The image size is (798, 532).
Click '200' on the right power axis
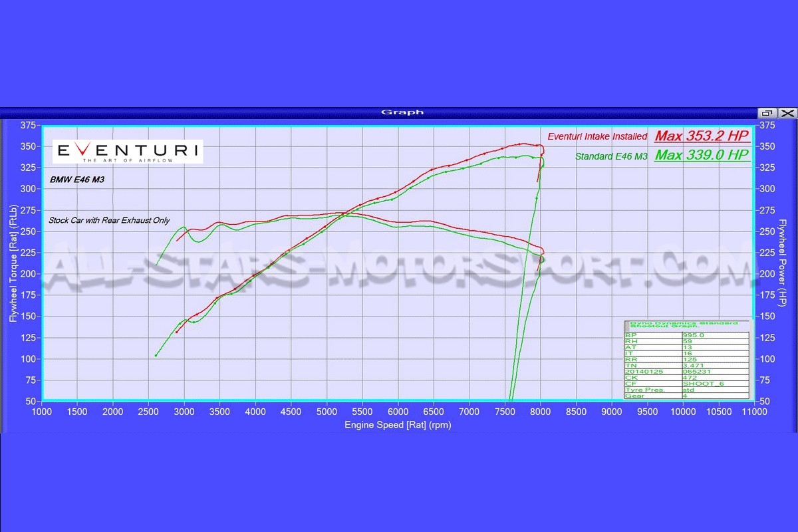pyautogui.click(x=768, y=274)
